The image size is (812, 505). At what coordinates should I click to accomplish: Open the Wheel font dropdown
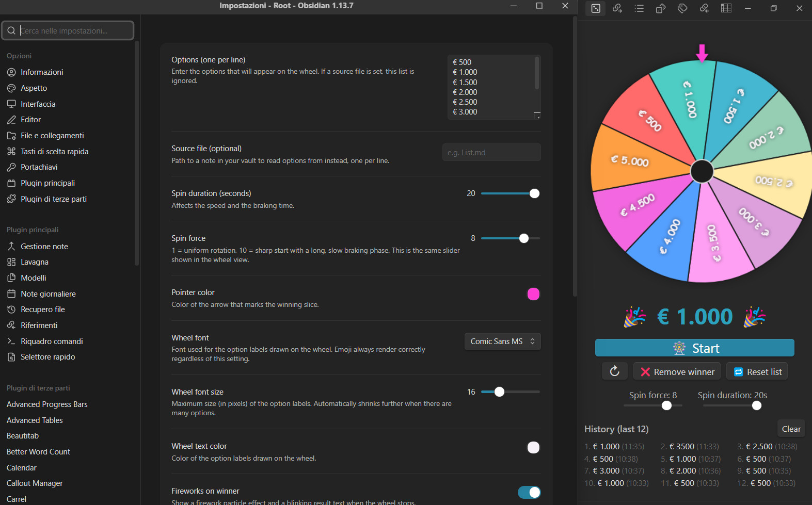(503, 341)
